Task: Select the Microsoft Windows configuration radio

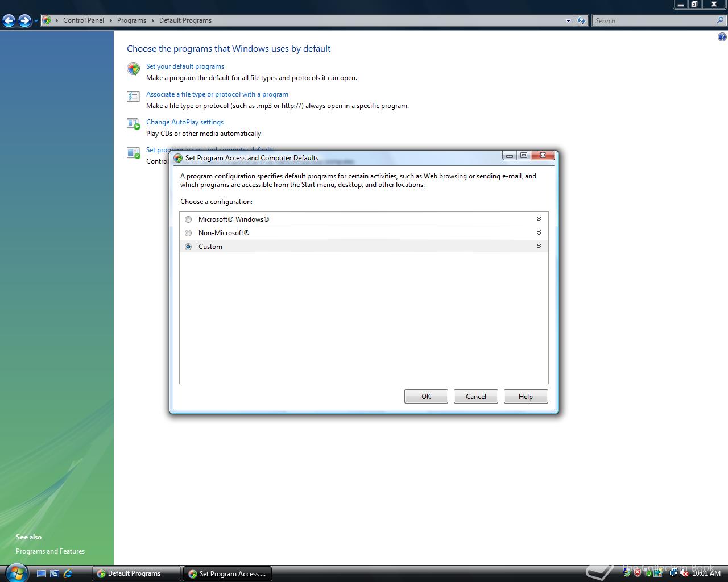Action: tap(188, 219)
